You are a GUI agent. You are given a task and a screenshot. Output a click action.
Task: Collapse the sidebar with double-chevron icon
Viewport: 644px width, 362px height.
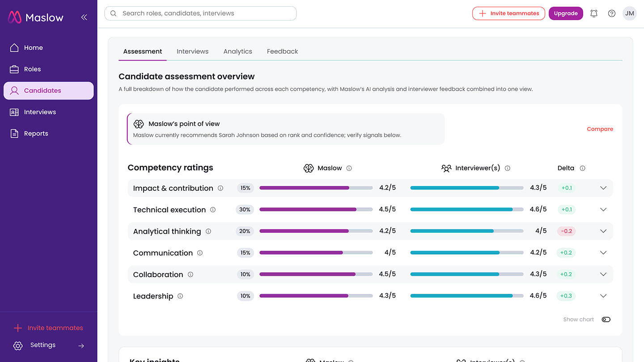(x=84, y=17)
